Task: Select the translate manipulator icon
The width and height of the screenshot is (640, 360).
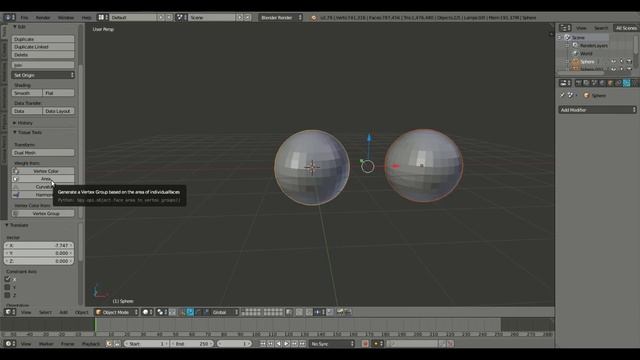Action: (190, 312)
